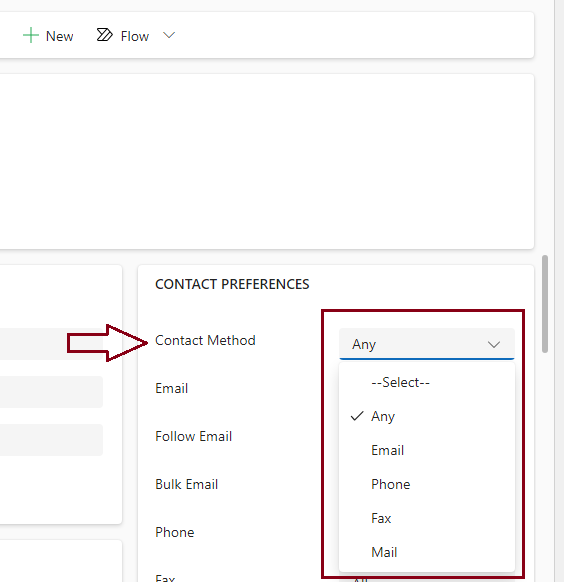Click the green plus New icon
Screen dimensions: 564x582
(x=31, y=36)
